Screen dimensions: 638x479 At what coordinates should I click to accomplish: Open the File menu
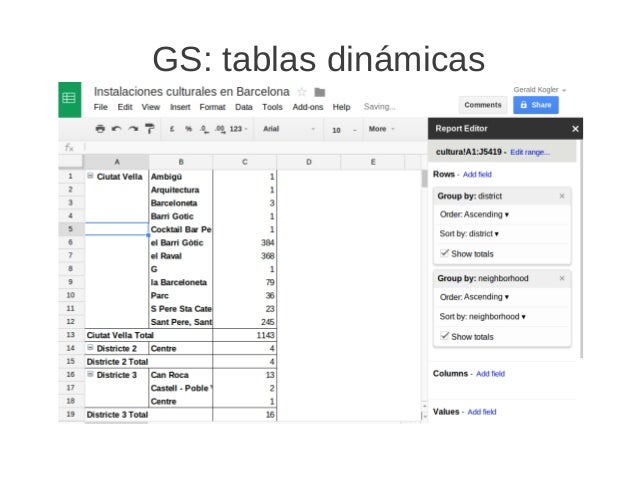point(101,107)
